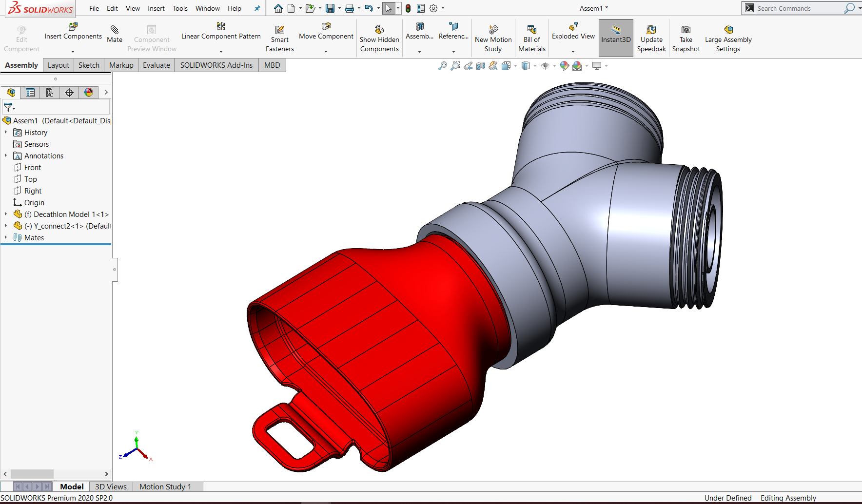Screen dimensions: 862x504
Task: Click Update Speedpak
Action: point(651,39)
